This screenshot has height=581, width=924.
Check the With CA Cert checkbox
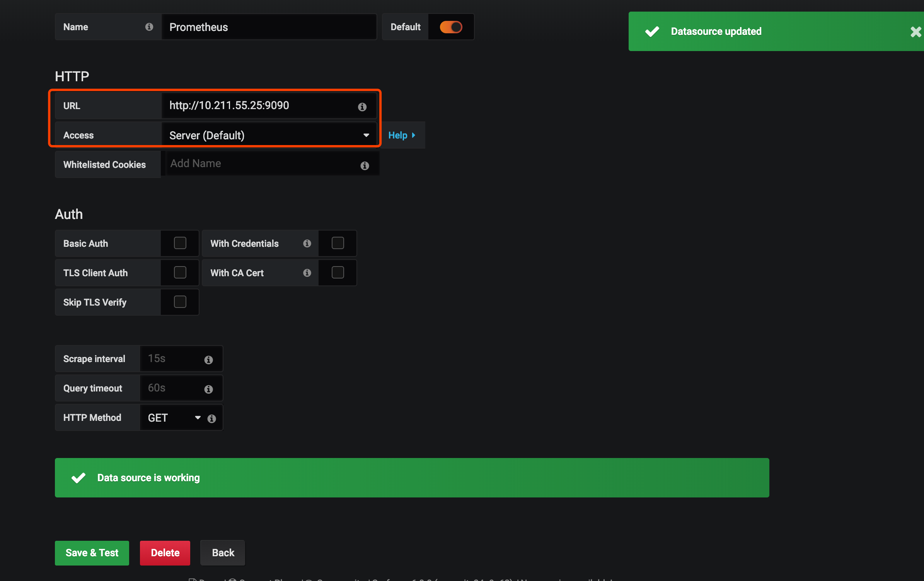pyautogui.click(x=338, y=273)
